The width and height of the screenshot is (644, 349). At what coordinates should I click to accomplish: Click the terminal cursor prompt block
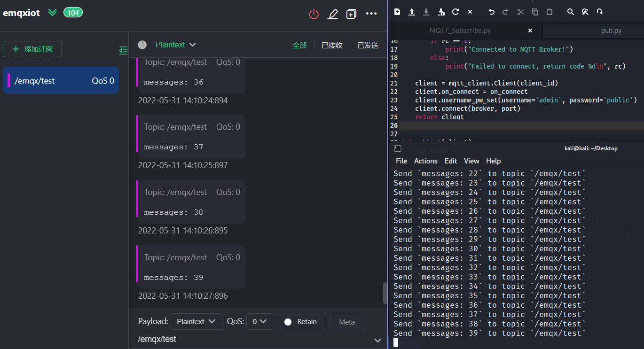tap(396, 343)
